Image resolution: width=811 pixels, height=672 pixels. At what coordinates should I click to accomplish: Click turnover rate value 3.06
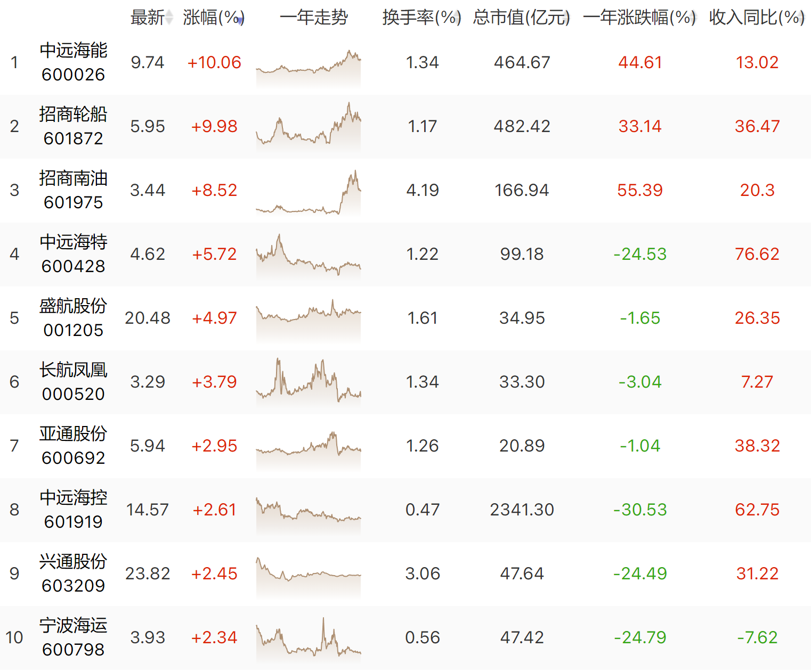[x=422, y=573]
